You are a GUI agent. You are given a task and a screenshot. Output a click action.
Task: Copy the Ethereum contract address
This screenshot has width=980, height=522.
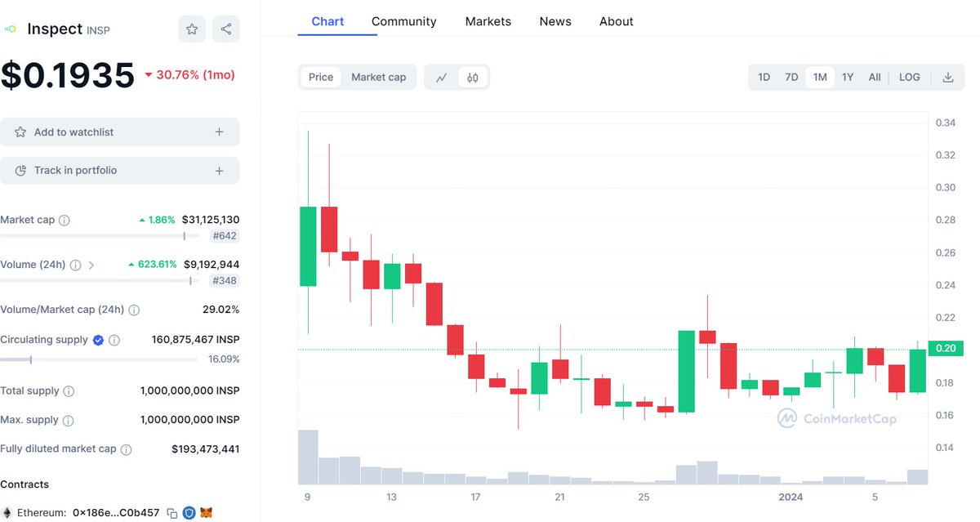172,513
